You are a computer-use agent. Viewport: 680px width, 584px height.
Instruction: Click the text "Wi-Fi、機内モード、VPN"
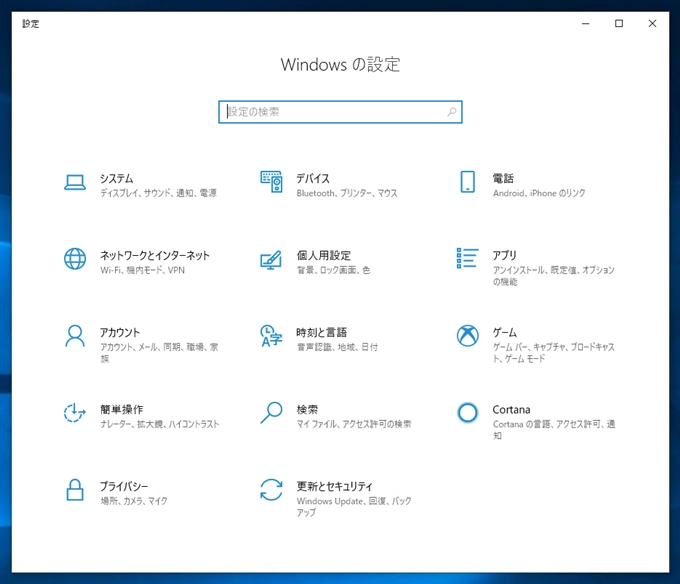pos(143,270)
